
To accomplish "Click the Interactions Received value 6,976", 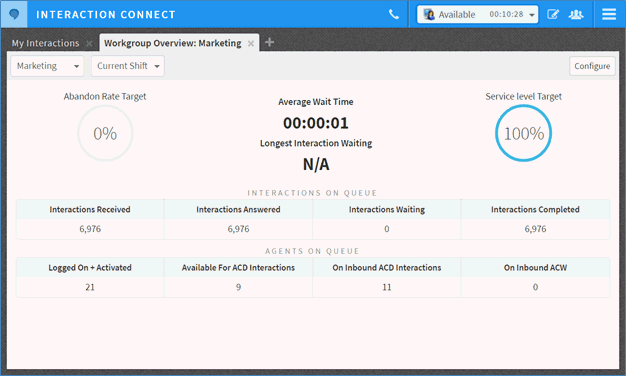I will [90, 229].
